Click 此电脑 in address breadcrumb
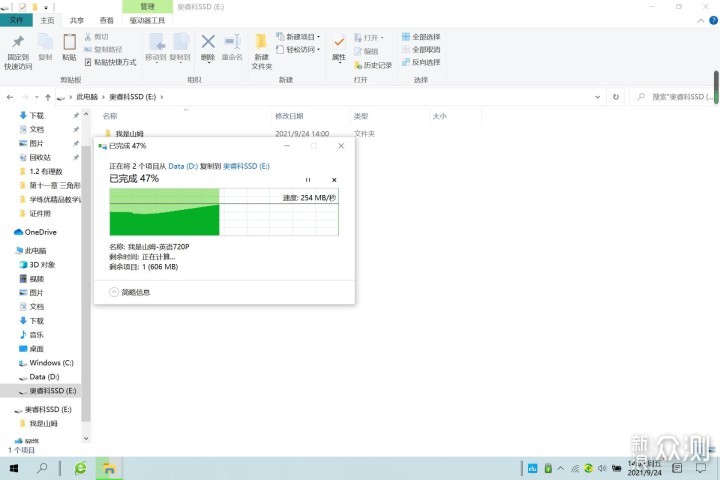Viewport: 720px width, 480px height. pyautogui.click(x=87, y=97)
